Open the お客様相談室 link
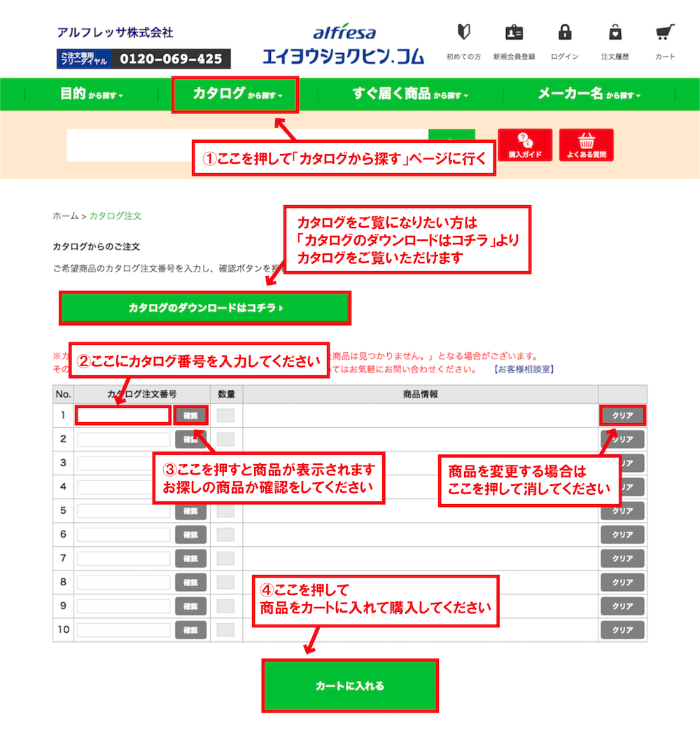This screenshot has height=733, width=700. pyautogui.click(x=524, y=369)
